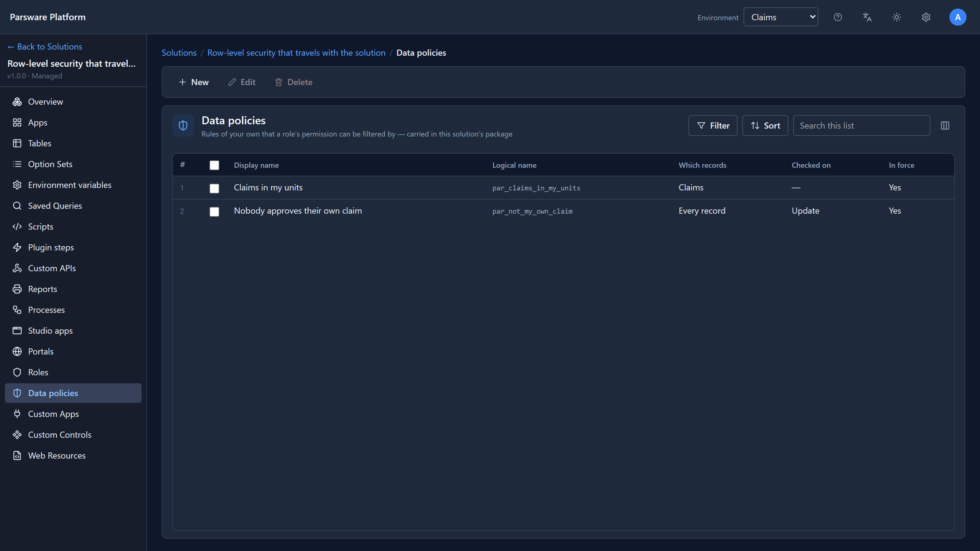The image size is (980, 551).
Task: Click the Custom APIs webhook icon
Action: (x=17, y=268)
